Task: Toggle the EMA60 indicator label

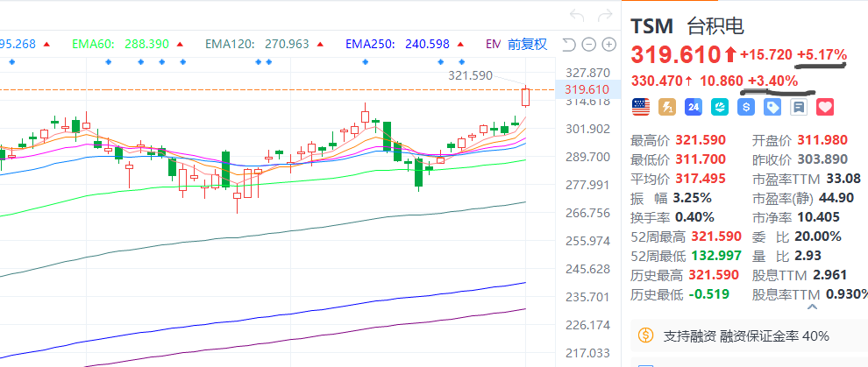Action: 121,44
